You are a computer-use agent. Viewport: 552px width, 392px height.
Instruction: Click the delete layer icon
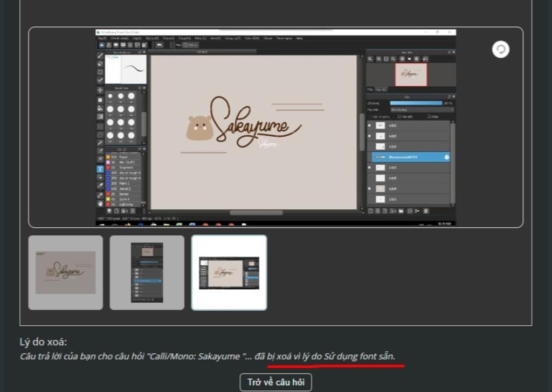[426, 211]
